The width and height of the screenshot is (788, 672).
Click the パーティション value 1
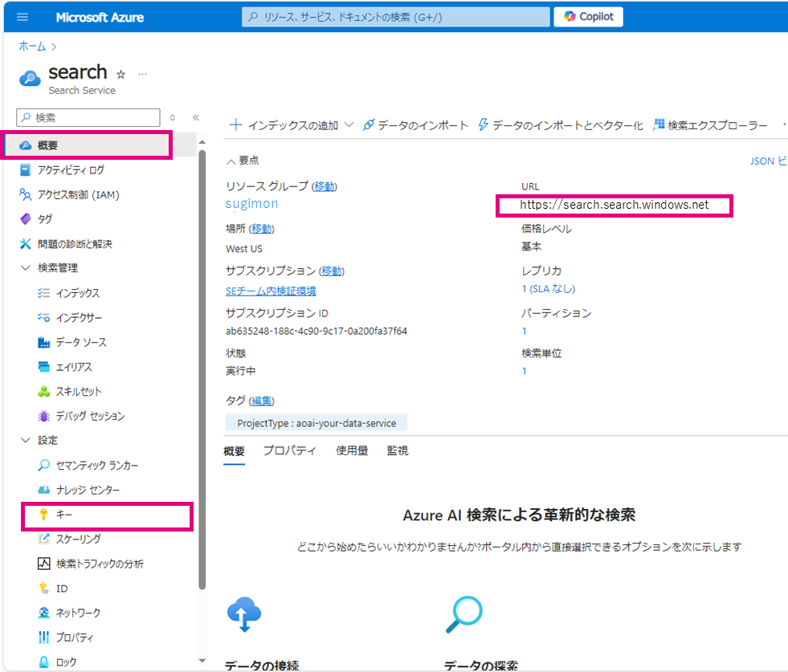coord(525,331)
